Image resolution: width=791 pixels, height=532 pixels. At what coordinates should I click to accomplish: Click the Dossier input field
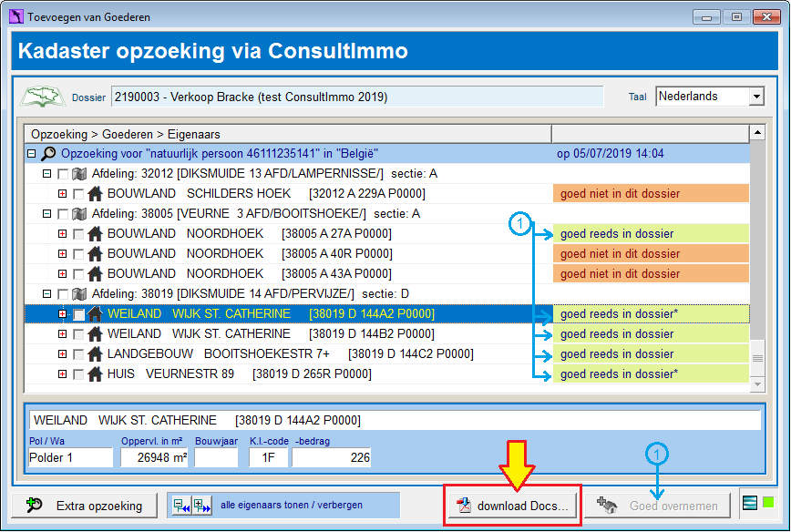point(357,97)
